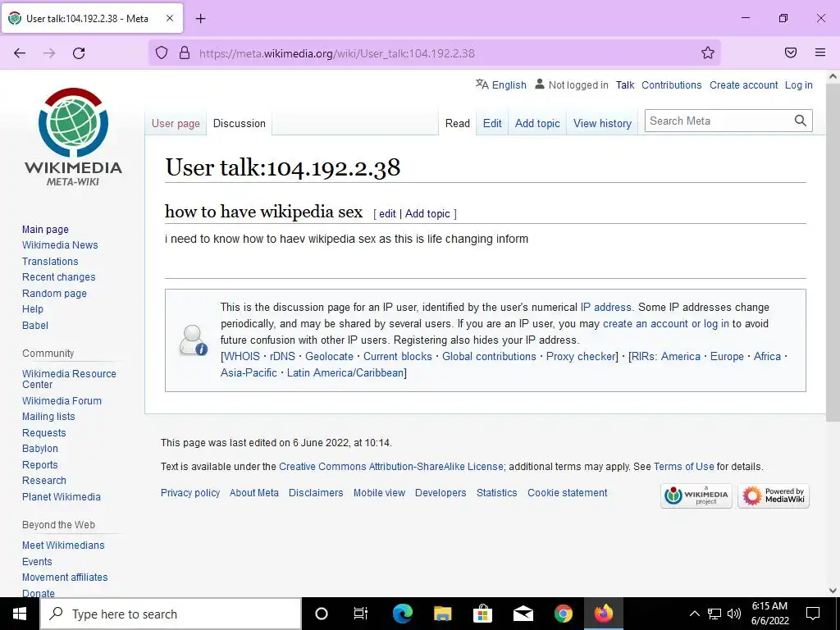Viewport: 840px width, 630px height.
Task: Open a new tab with plus icon
Action: click(x=200, y=19)
